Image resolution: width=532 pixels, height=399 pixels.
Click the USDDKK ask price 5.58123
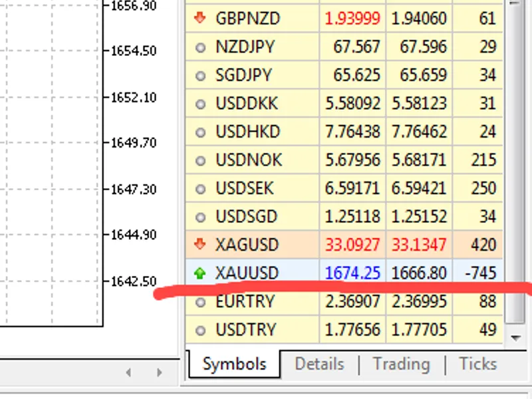click(x=419, y=103)
